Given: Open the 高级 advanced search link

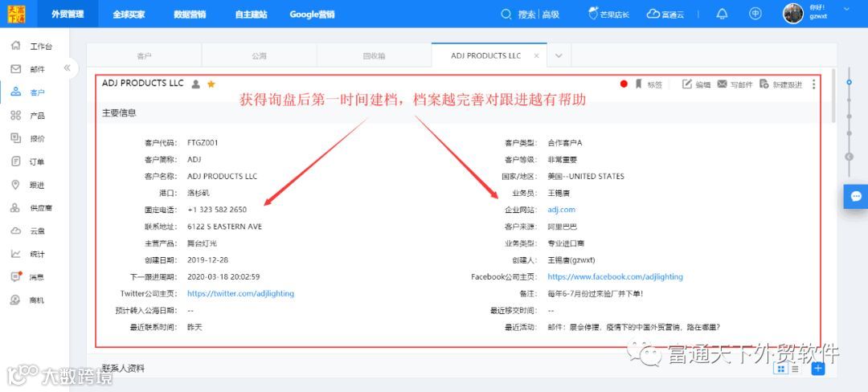Looking at the screenshot, I should point(551,14).
